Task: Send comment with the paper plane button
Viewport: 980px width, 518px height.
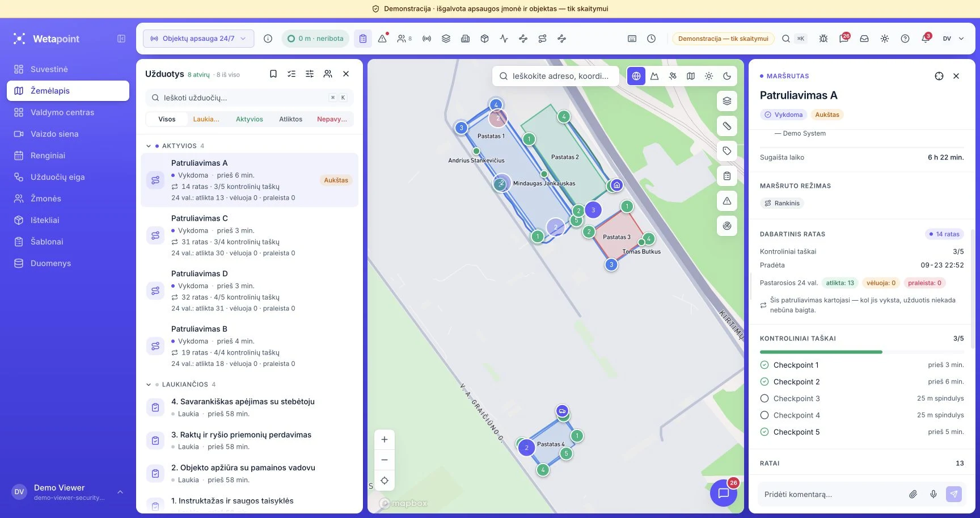Action: 954,494
